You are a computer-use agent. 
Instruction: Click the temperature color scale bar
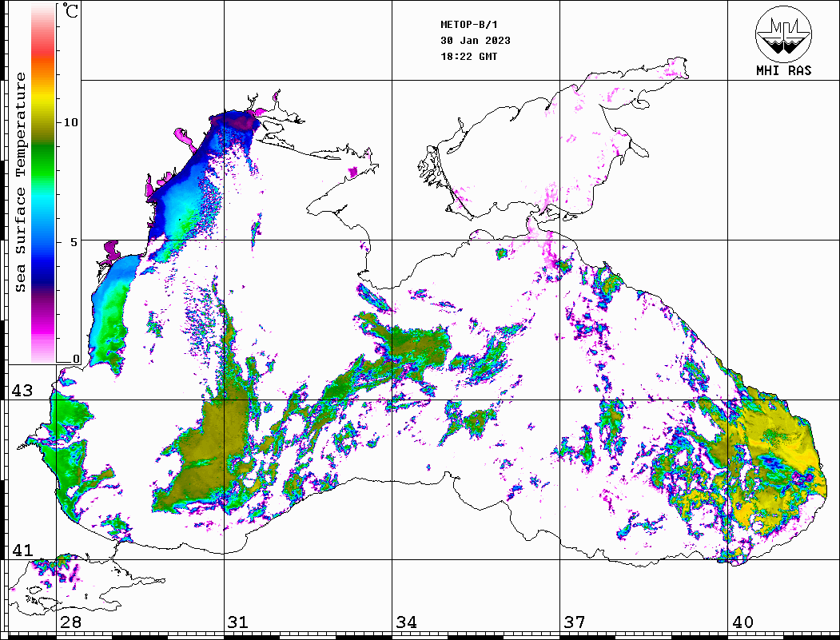point(43,183)
